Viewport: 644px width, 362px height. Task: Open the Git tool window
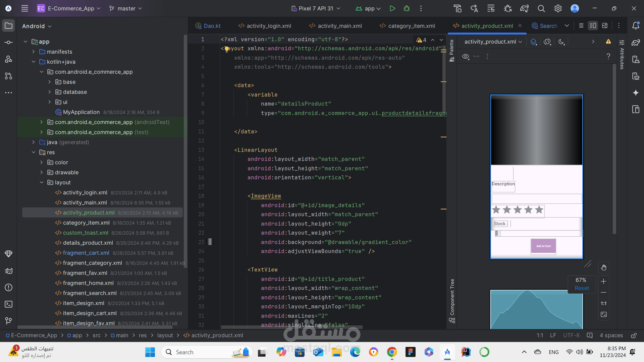click(x=9, y=321)
